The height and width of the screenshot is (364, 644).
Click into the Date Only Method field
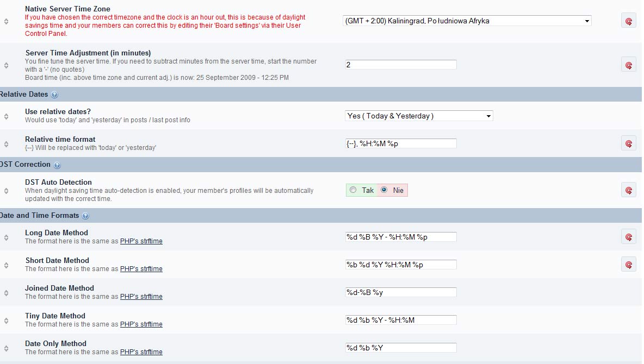click(x=400, y=348)
